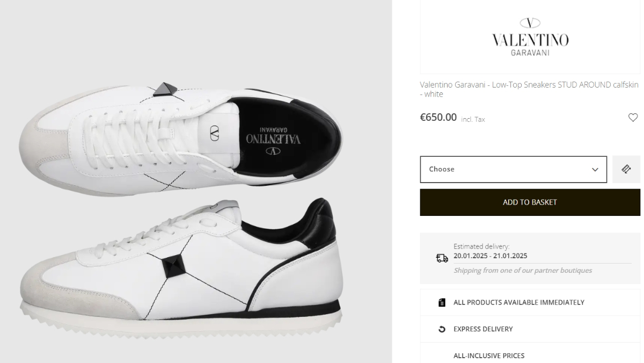
Task: Click the €650.00 price
Action: (x=438, y=118)
